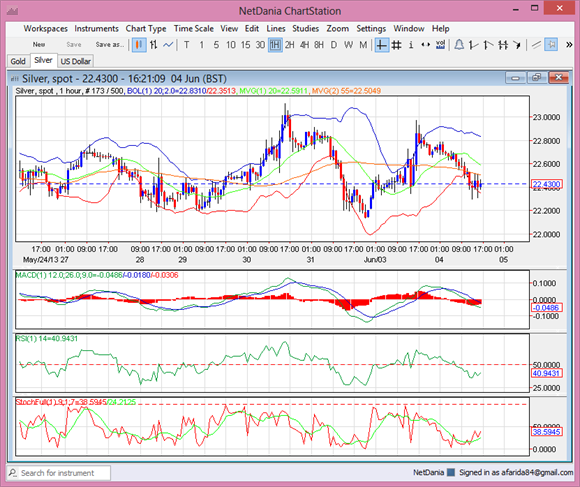The height and width of the screenshot is (487, 580).
Task: Switch to Monthly (M) time scale
Action: [x=363, y=45]
